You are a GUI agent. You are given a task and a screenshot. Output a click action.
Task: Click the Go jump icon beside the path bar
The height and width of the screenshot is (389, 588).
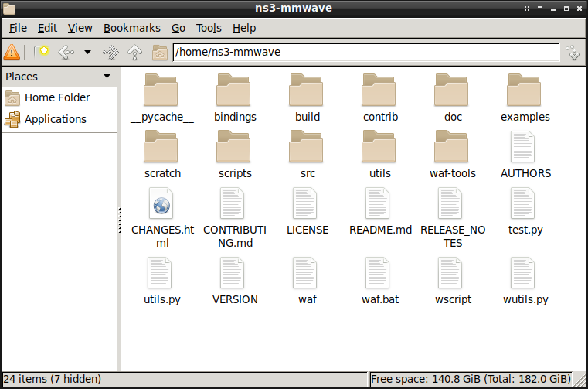573,53
